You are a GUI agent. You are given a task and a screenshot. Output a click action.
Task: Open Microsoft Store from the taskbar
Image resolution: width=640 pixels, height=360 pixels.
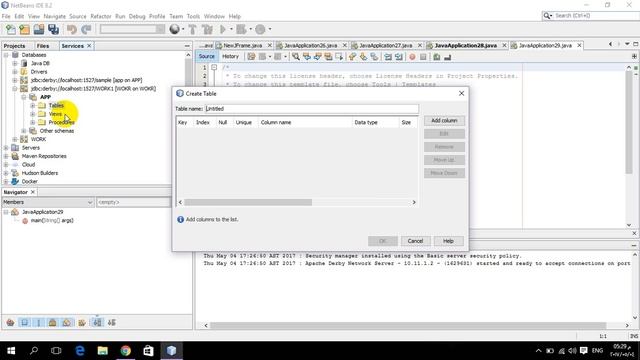(x=148, y=351)
